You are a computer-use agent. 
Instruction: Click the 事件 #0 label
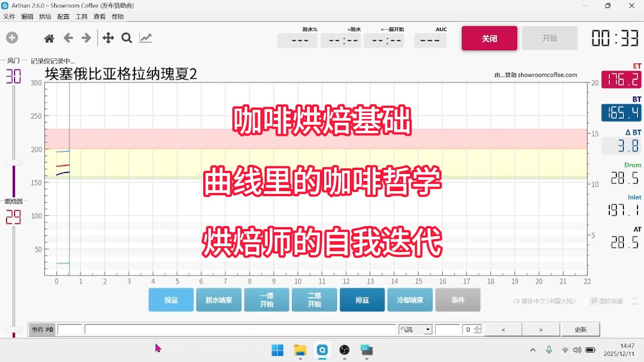click(42, 330)
